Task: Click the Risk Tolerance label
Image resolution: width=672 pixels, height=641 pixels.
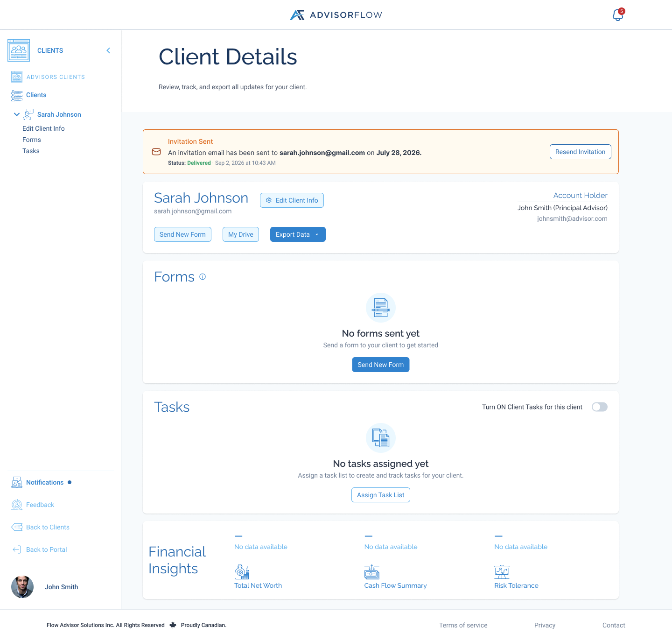Action: pos(516,585)
